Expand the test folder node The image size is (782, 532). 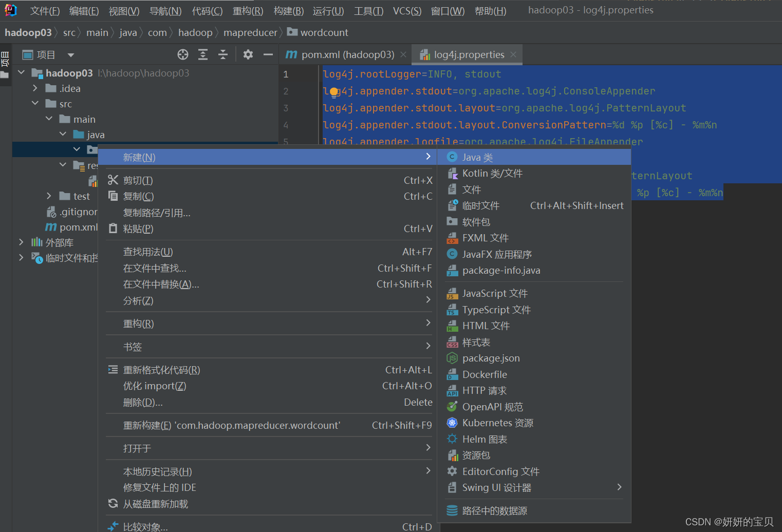coord(49,196)
